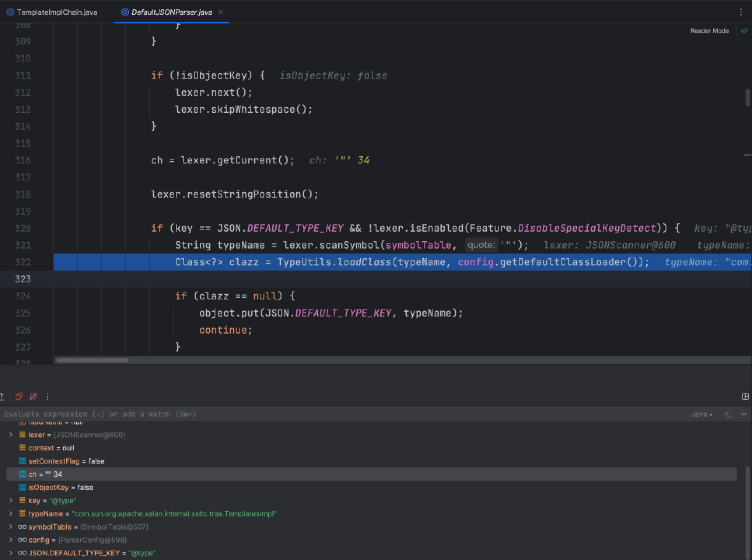Click the continue keyword on line 326

click(x=223, y=330)
